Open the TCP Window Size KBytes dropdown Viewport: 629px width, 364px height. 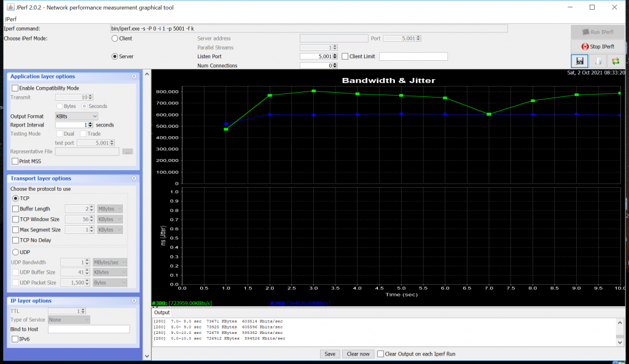click(109, 219)
